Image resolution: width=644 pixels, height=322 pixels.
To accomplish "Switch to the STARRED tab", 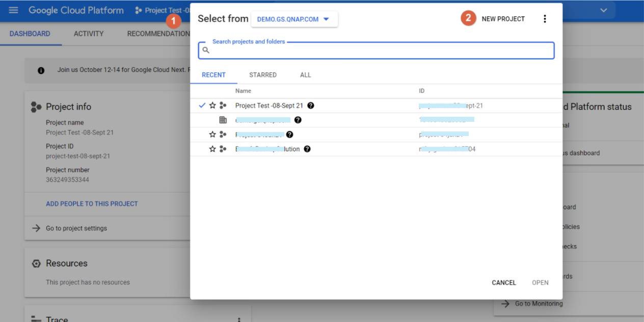I will (263, 75).
